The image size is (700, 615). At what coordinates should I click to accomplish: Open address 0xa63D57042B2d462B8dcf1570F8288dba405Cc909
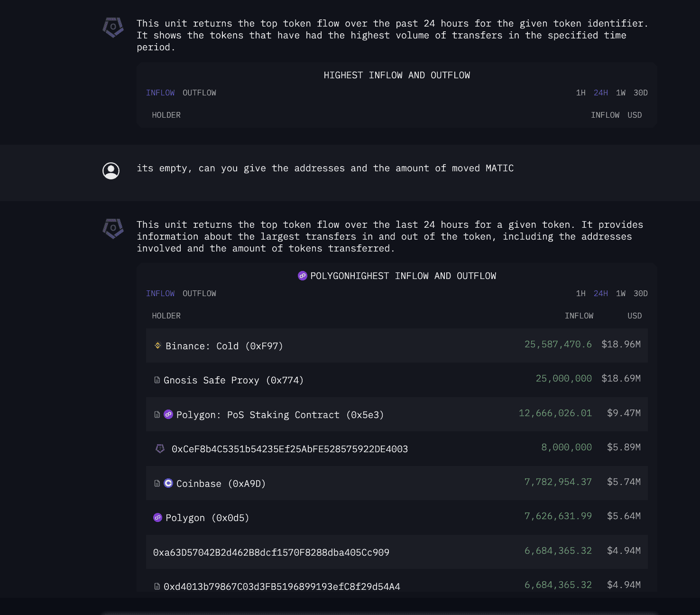[x=271, y=552]
